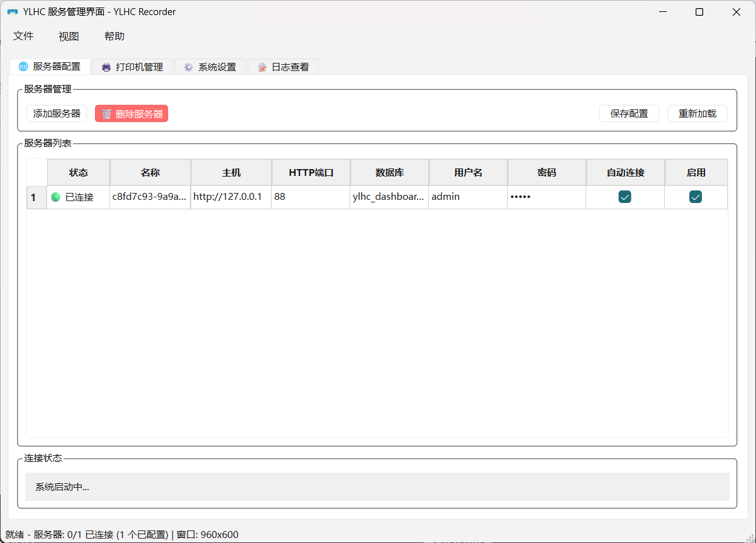
Task: Disable the 启用 checkbox for the server
Action: (x=695, y=197)
